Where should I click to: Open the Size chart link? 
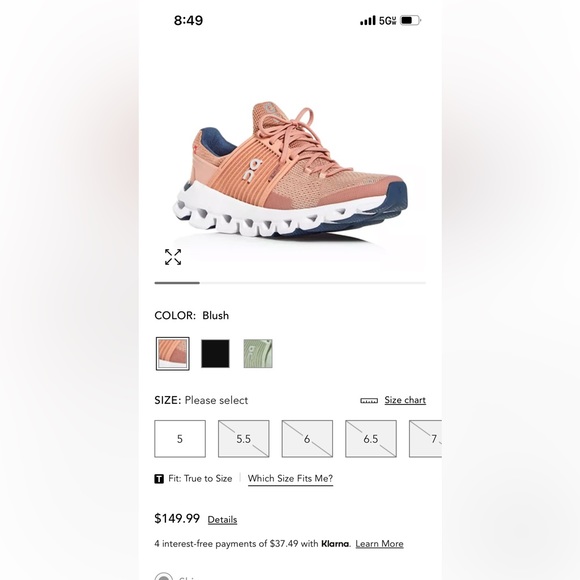tap(405, 400)
